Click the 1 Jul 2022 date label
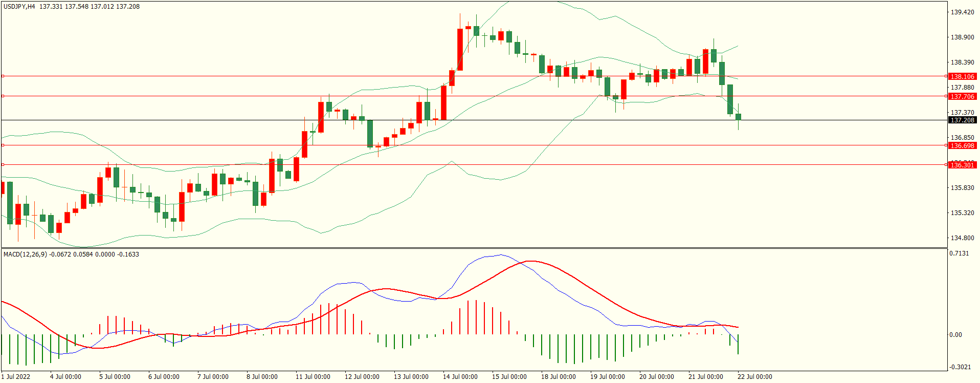Viewport: 980px width, 383px height. pos(16,377)
